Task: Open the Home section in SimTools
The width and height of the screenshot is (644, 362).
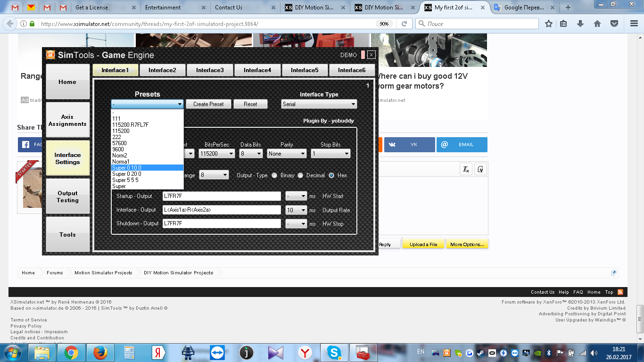Action: pos(67,82)
